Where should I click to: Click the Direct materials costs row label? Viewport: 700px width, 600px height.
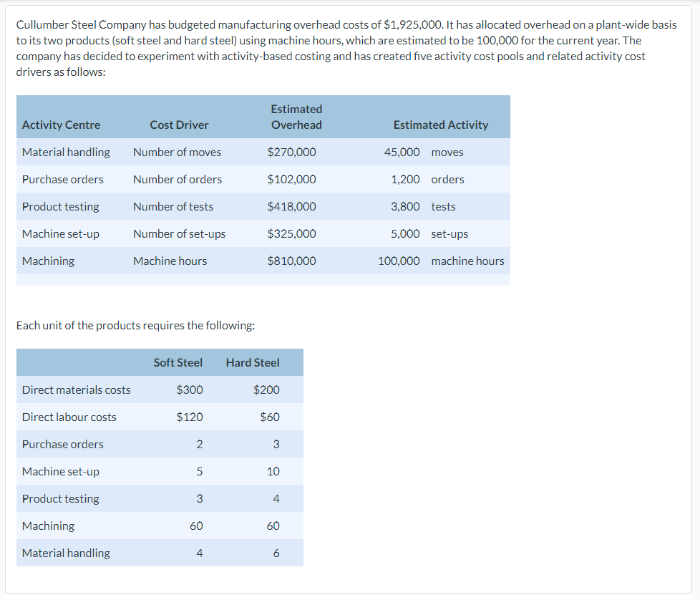point(75,389)
